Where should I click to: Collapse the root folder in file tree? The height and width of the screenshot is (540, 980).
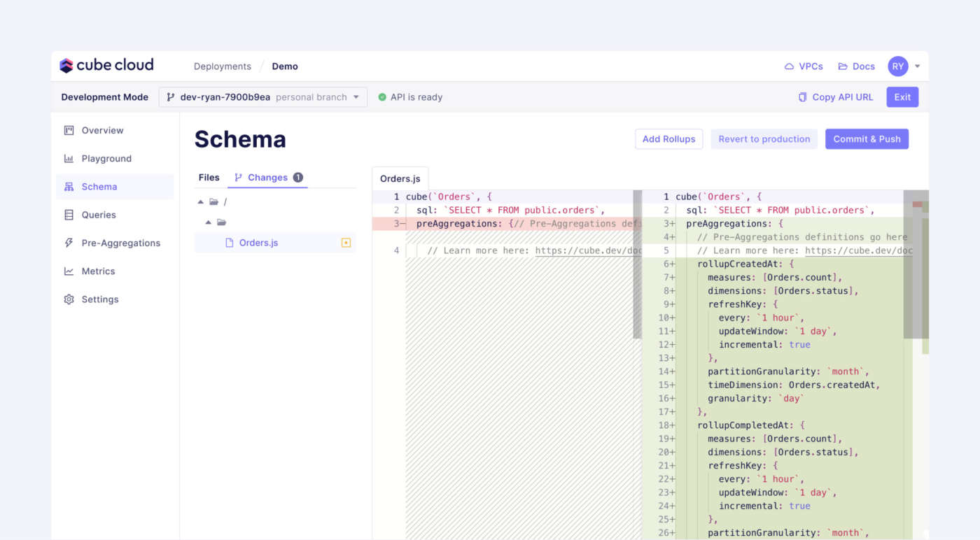(201, 202)
